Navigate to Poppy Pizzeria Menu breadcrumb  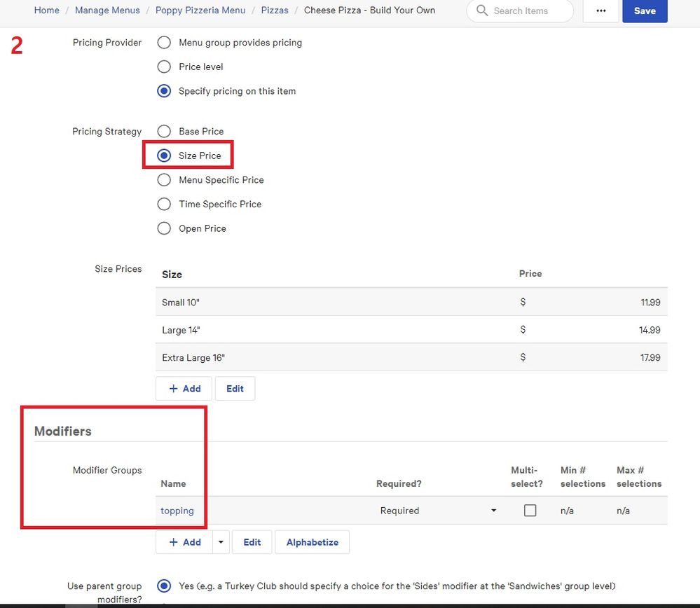click(200, 11)
